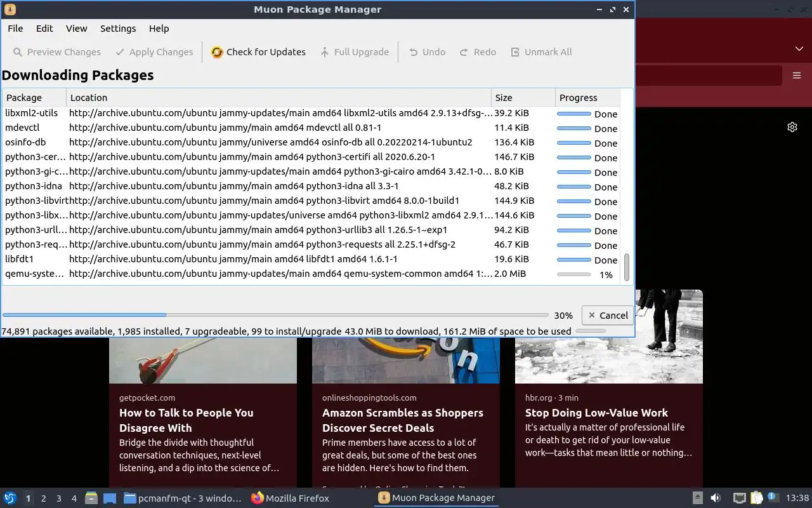
Task: Open Firefox new tab settings gear
Action: point(792,127)
